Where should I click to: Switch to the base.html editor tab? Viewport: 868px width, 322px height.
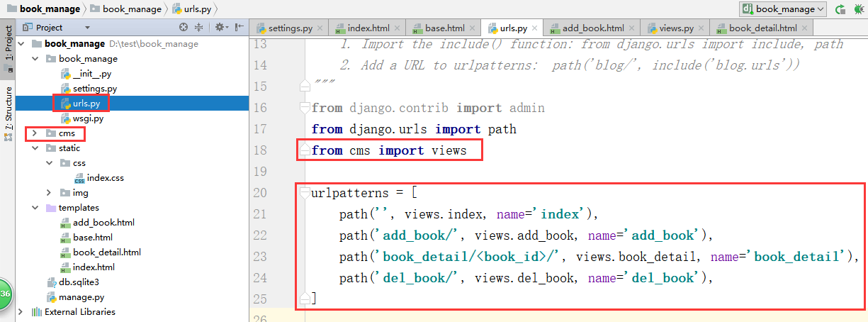coord(444,28)
